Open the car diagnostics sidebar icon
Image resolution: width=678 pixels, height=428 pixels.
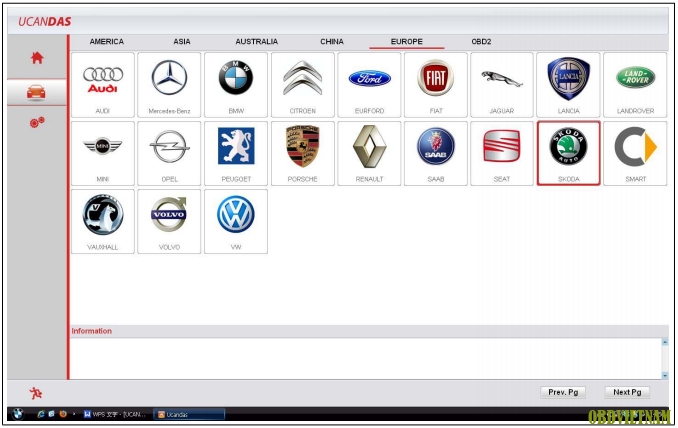(36, 92)
